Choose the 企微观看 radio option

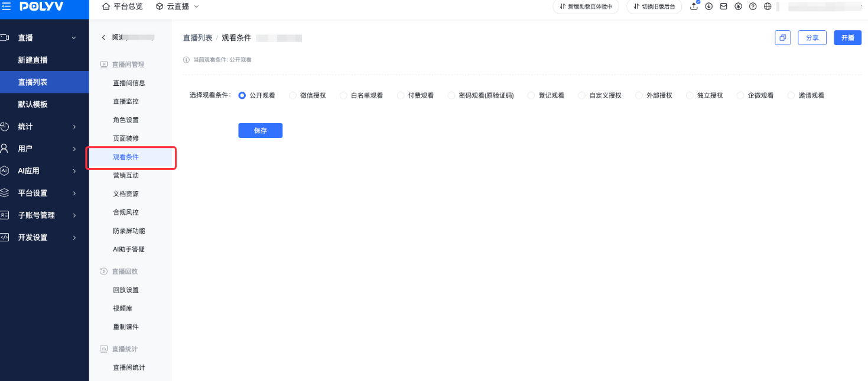point(740,95)
